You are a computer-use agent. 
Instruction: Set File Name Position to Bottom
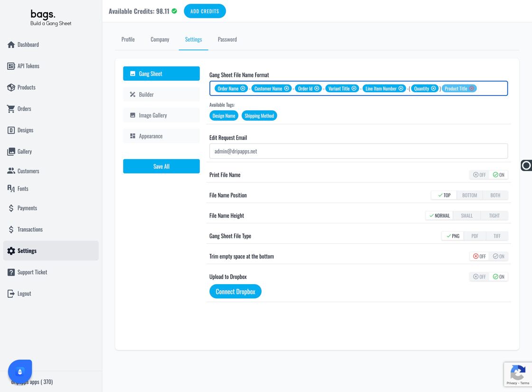[470, 195]
